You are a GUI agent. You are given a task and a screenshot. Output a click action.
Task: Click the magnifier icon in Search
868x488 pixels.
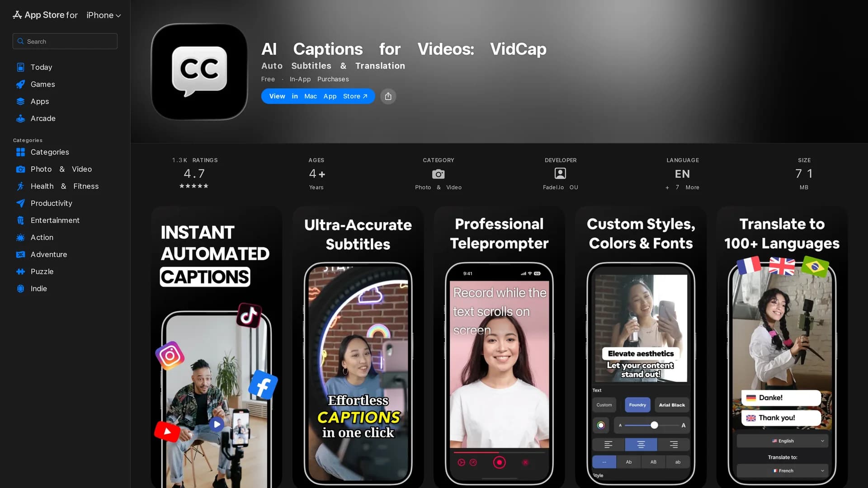(x=20, y=41)
